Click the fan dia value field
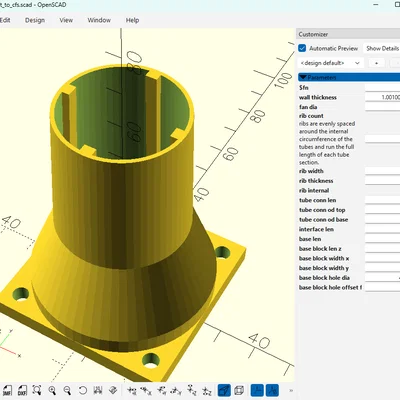 point(382,107)
